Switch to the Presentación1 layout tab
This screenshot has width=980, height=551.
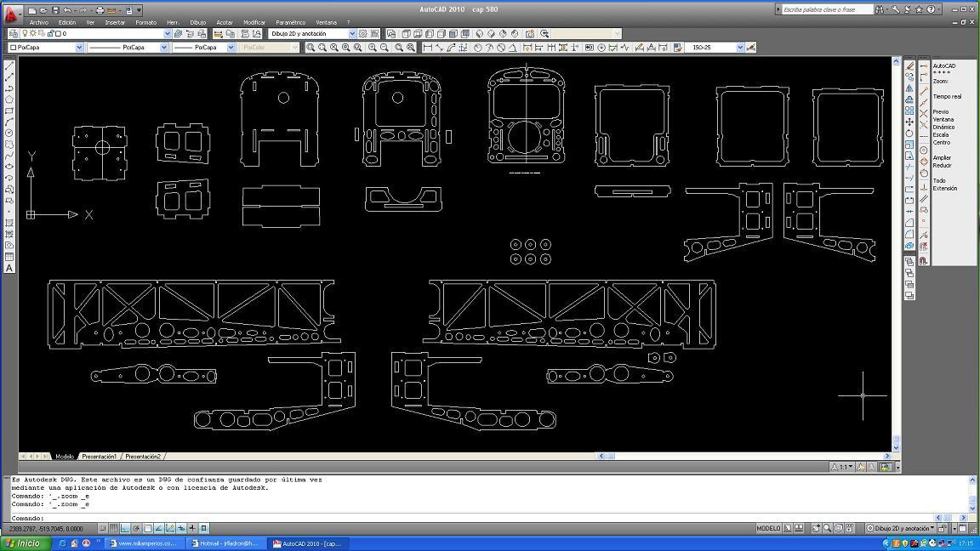click(99, 457)
